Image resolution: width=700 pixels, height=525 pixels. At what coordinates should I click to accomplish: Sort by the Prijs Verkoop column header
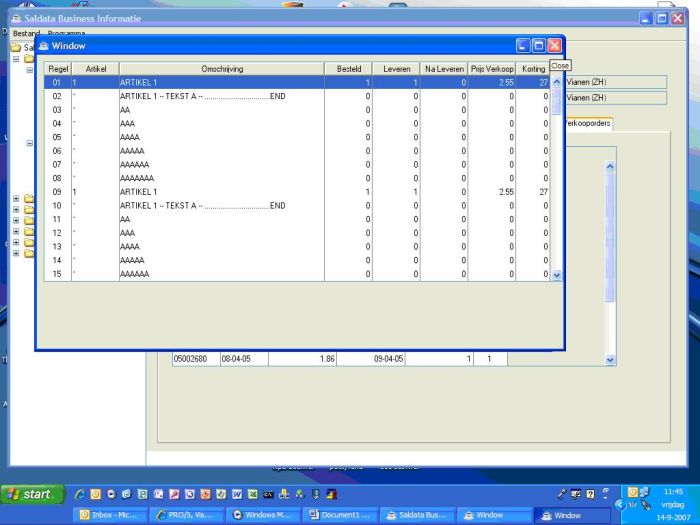click(494, 68)
